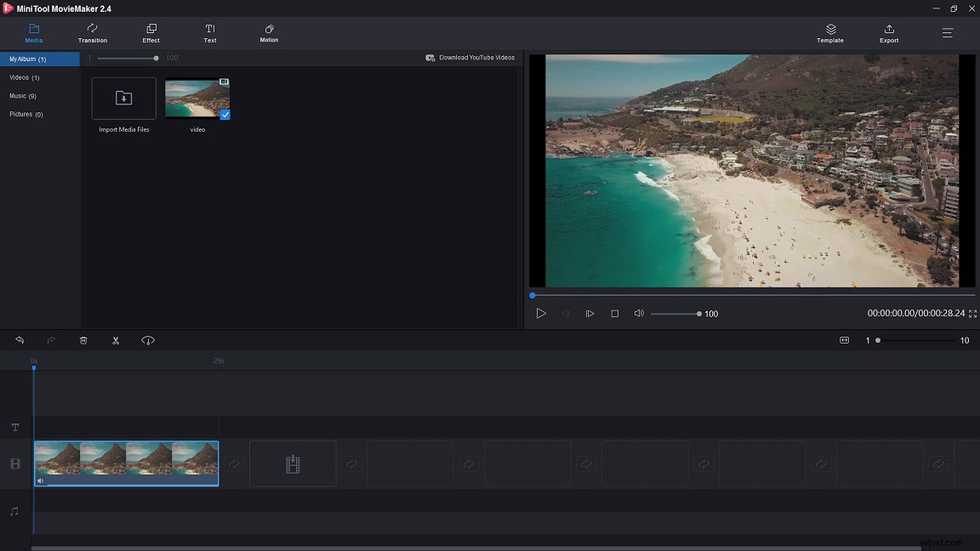The width and height of the screenshot is (980, 551).
Task: Click the Undo arrow icon
Action: click(20, 340)
